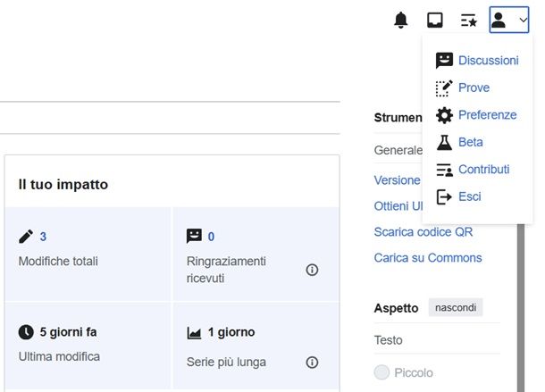
Task: Click info icon beside Ringraziamenti ricevuti
Action: coord(312,270)
